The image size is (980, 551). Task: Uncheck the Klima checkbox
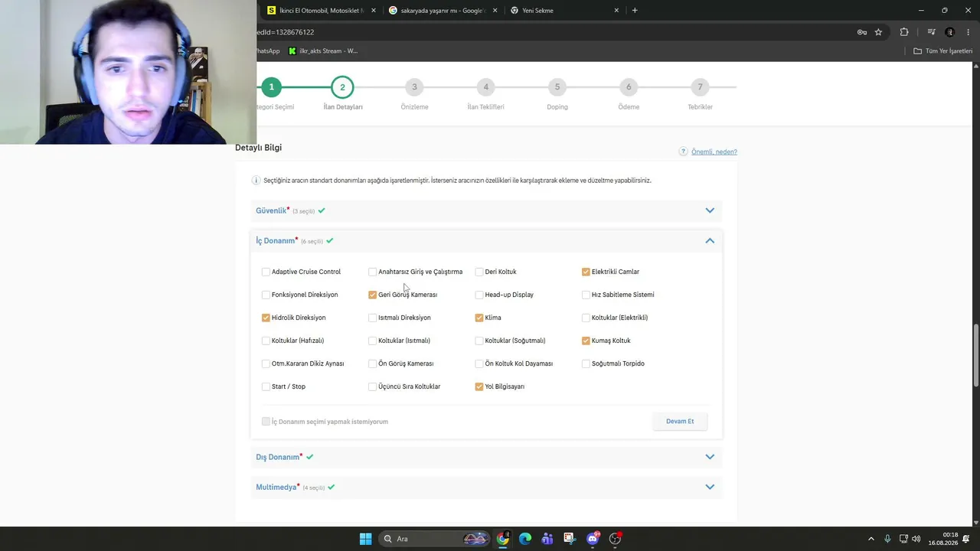(x=479, y=318)
